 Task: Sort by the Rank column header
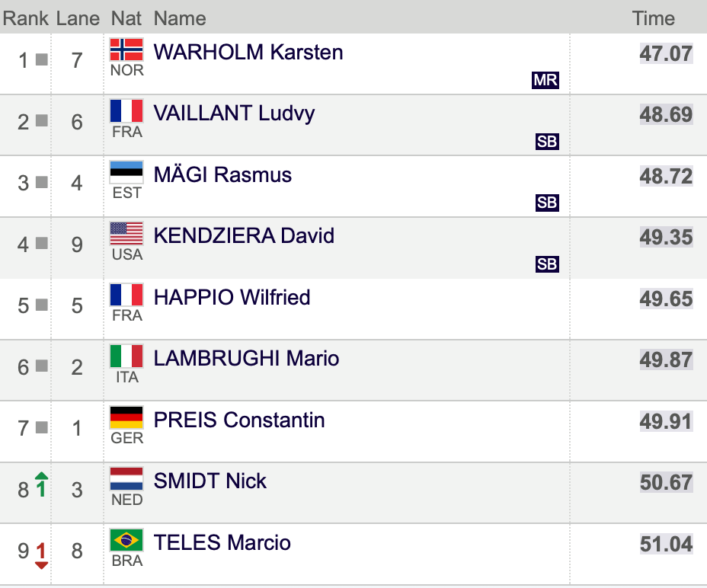(25, 18)
